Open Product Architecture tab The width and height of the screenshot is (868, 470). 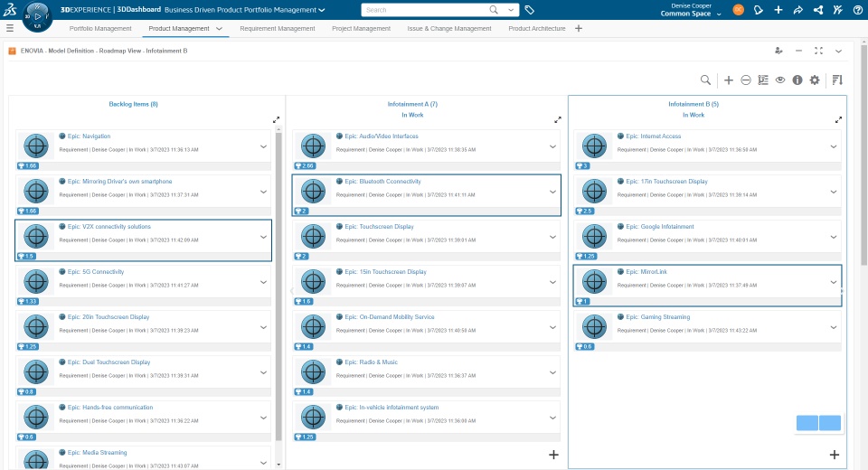(537, 28)
